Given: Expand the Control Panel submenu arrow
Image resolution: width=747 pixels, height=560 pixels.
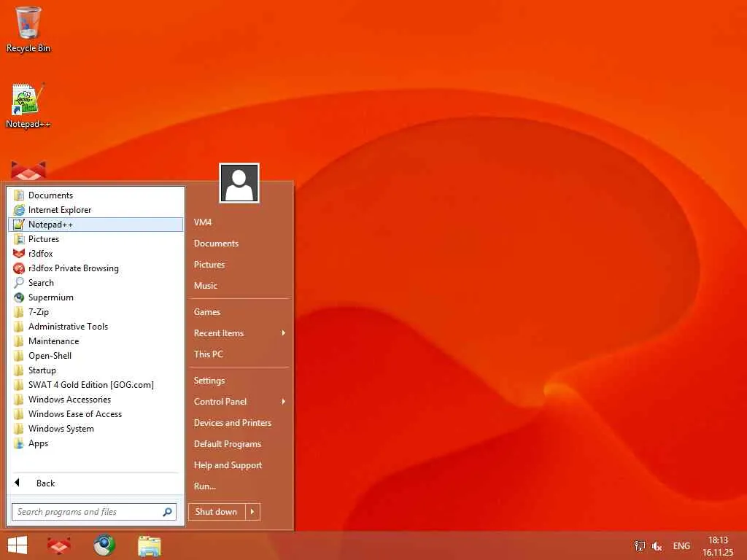Looking at the screenshot, I should pos(284,402).
